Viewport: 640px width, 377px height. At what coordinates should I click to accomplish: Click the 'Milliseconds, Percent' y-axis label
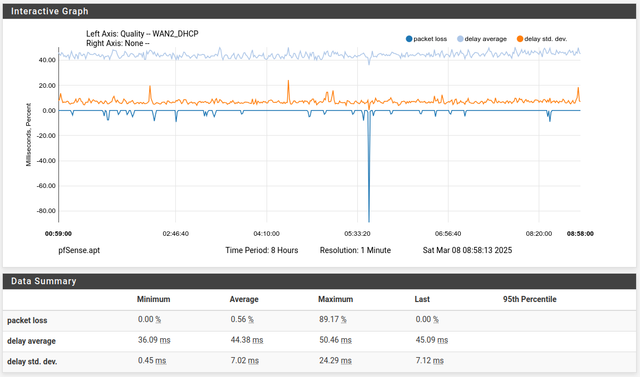point(29,135)
